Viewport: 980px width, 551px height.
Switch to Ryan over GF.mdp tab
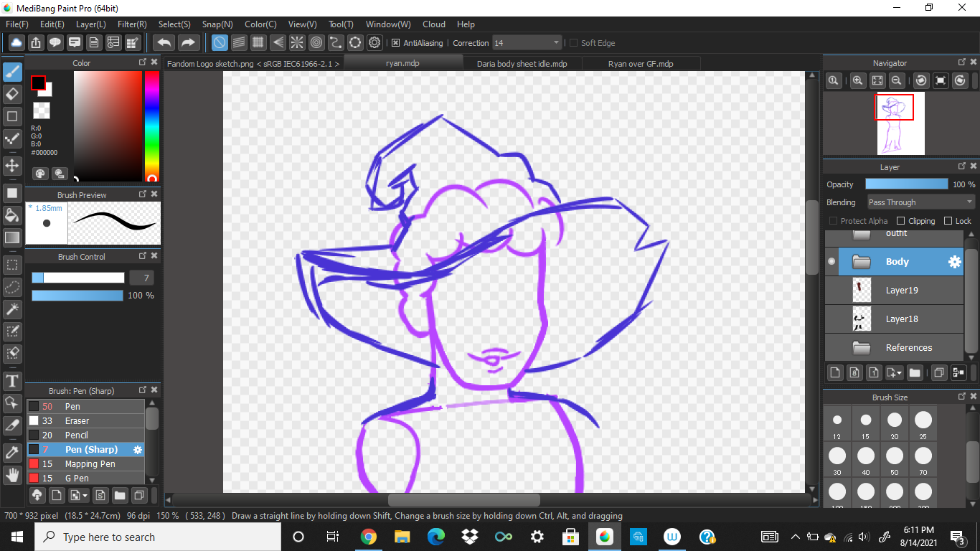pos(641,63)
